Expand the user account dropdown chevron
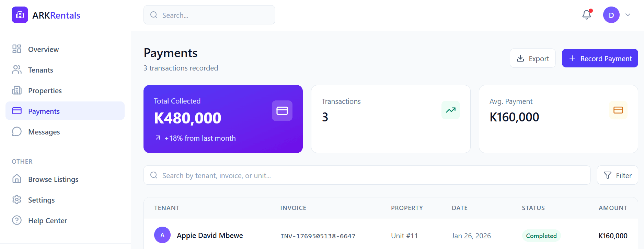The width and height of the screenshot is (644, 249). (x=628, y=15)
